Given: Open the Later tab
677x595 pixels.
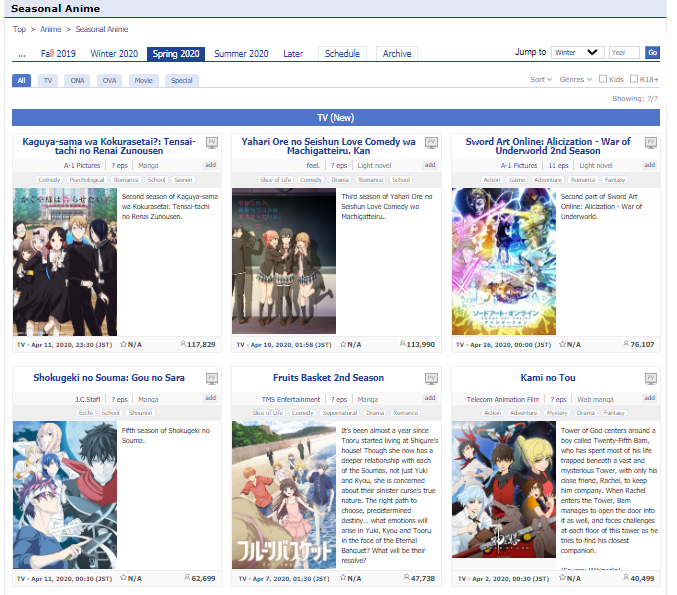Looking at the screenshot, I should tap(293, 54).
